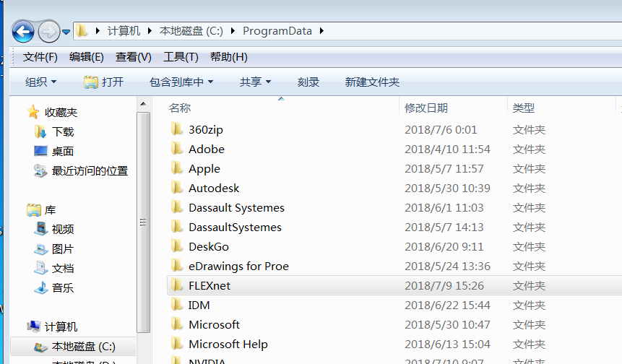Click navigation pane scroll up arrow
Viewport: 622px width, 364px height.
(143, 104)
